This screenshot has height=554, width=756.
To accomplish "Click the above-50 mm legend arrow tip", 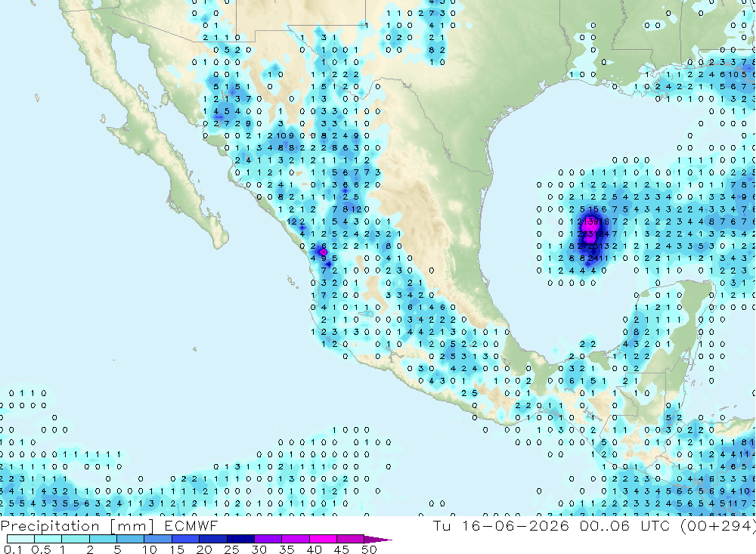I will click(x=377, y=539).
